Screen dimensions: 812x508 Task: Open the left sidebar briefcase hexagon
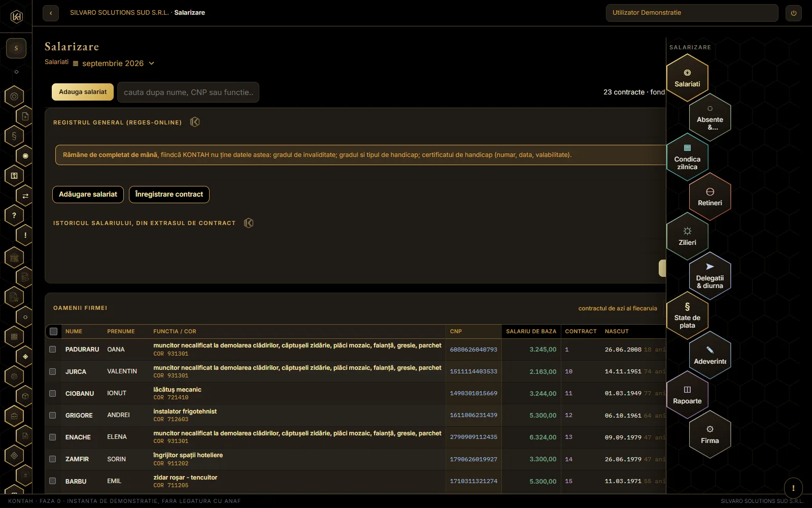click(x=14, y=416)
